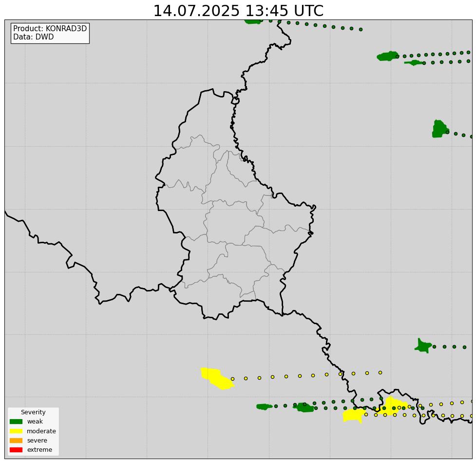Click the green storm cell cut off at top edge
The image size is (476, 463).
pyautogui.click(x=252, y=21)
